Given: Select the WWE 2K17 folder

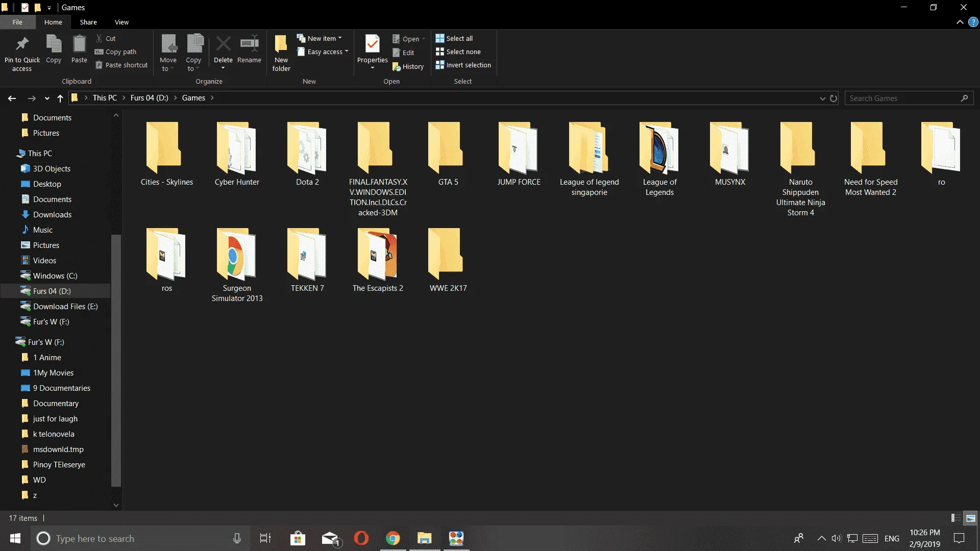Looking at the screenshot, I should point(448,260).
